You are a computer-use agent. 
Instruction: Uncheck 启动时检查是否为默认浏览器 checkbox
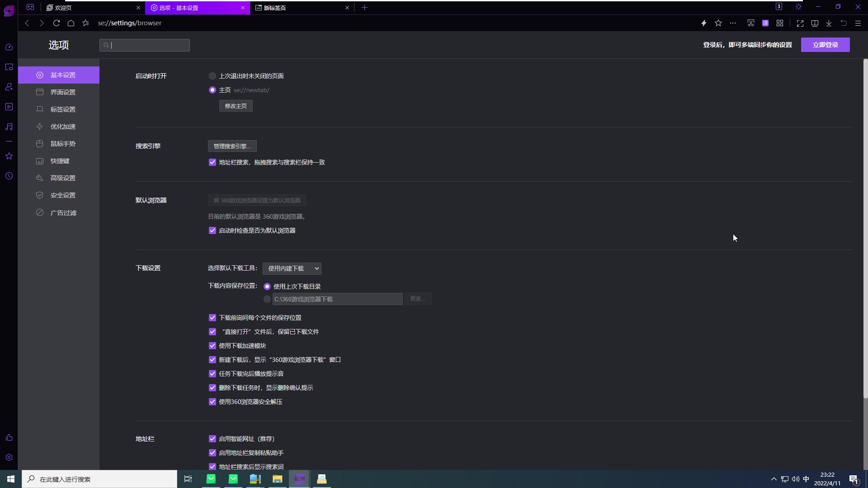(x=212, y=230)
